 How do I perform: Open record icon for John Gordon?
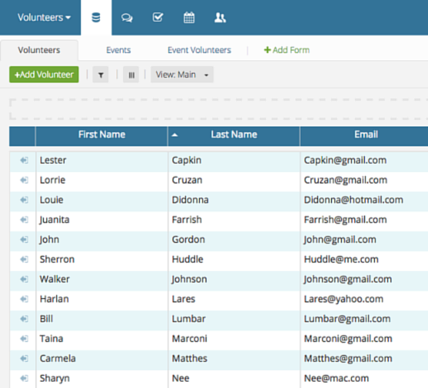[x=24, y=240]
